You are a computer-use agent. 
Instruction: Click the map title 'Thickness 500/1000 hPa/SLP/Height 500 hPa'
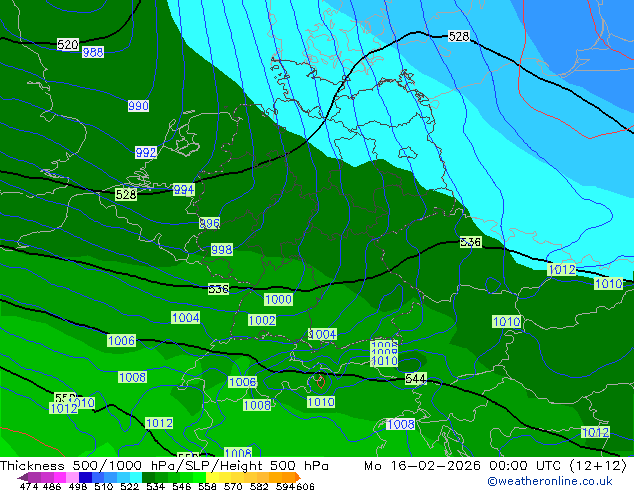(164, 466)
